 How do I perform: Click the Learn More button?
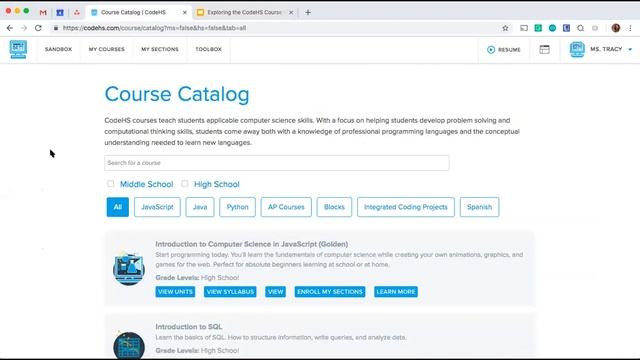pyautogui.click(x=396, y=291)
